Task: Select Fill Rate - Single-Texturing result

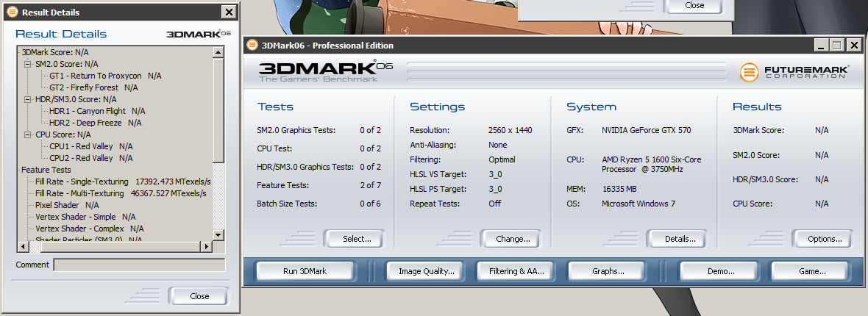Action: click(x=123, y=182)
